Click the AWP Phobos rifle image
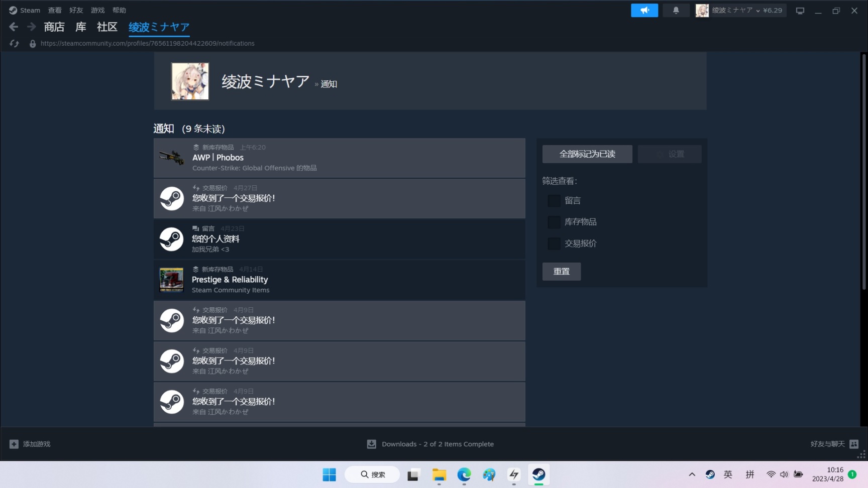 (172, 158)
